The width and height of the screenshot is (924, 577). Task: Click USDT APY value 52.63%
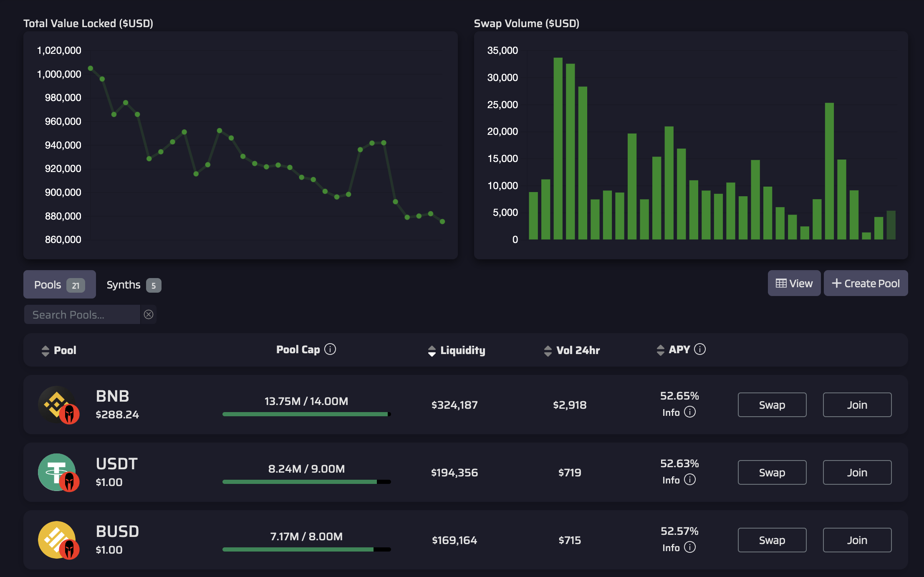pyautogui.click(x=679, y=463)
